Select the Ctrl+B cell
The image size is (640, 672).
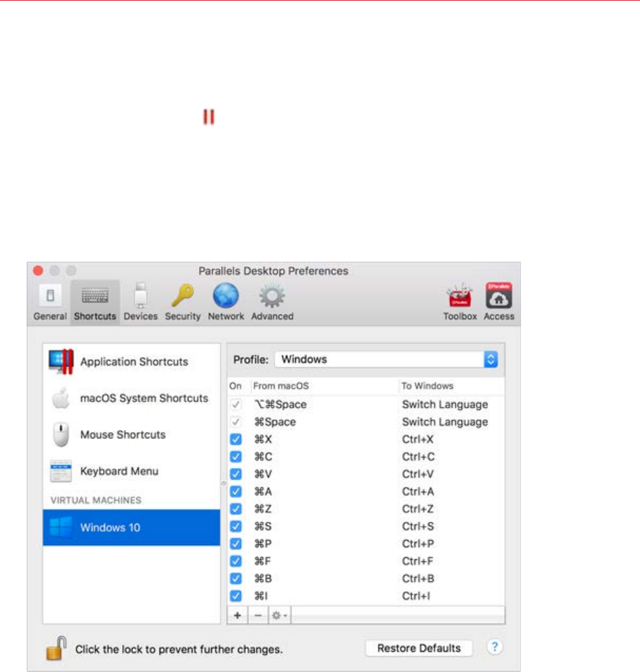point(418,579)
